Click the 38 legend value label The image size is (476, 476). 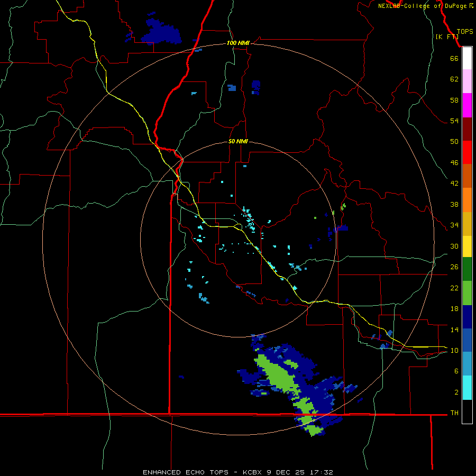point(454,205)
